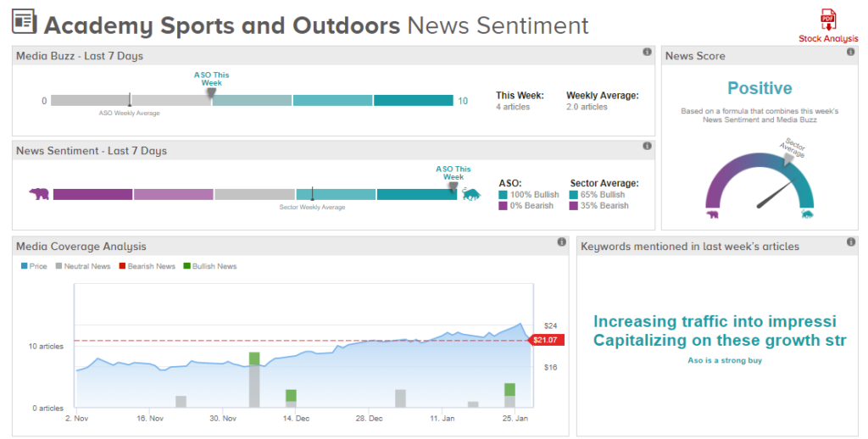868x439 pixels.
Task: Click the bear icon under News Score gauge
Action: coord(712,214)
